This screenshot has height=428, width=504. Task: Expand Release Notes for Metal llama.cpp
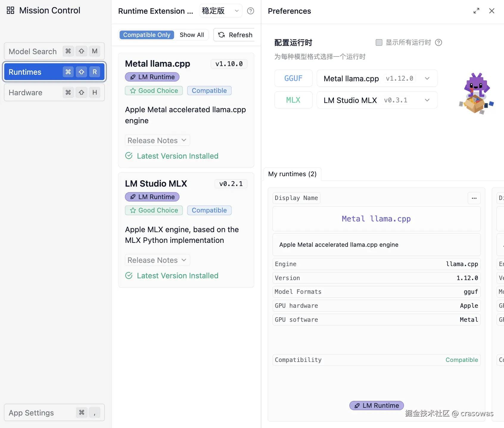point(157,140)
